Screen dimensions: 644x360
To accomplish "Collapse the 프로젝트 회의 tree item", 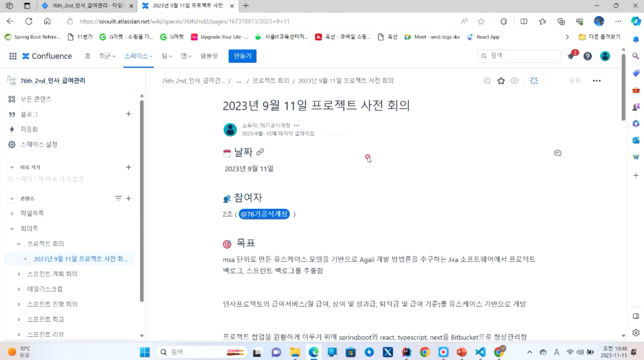I will [19, 244].
